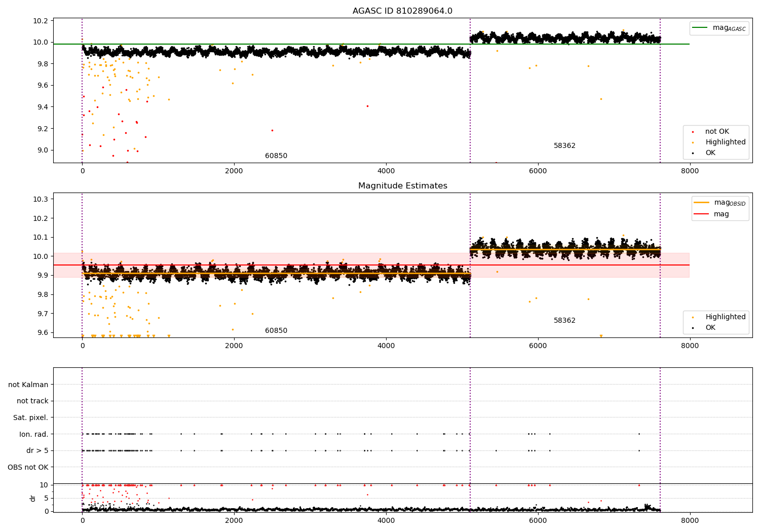Click the '60850' label in Magnitude Estimates plot
Viewport: 760px width, 532px height.
(x=276, y=331)
